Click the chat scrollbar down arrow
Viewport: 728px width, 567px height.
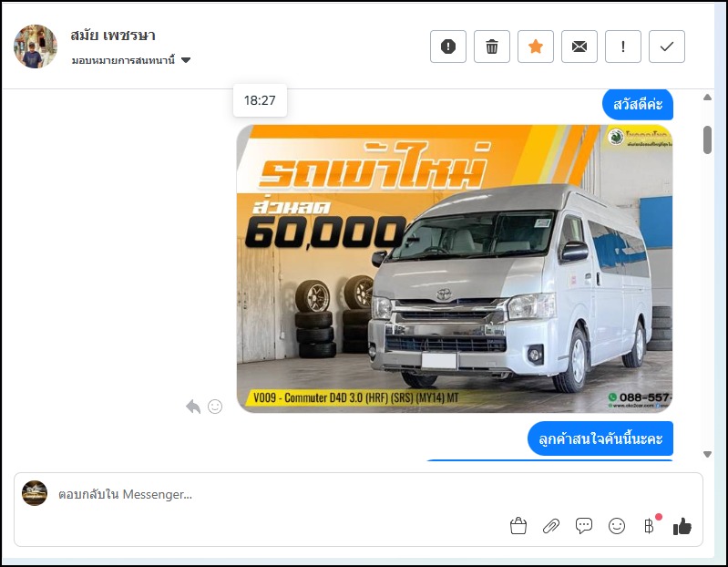point(707,454)
